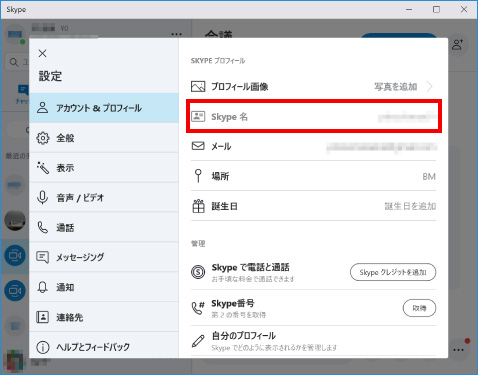
Task: Click the three-dot more menu in Skype header
Action: pyautogui.click(x=176, y=34)
